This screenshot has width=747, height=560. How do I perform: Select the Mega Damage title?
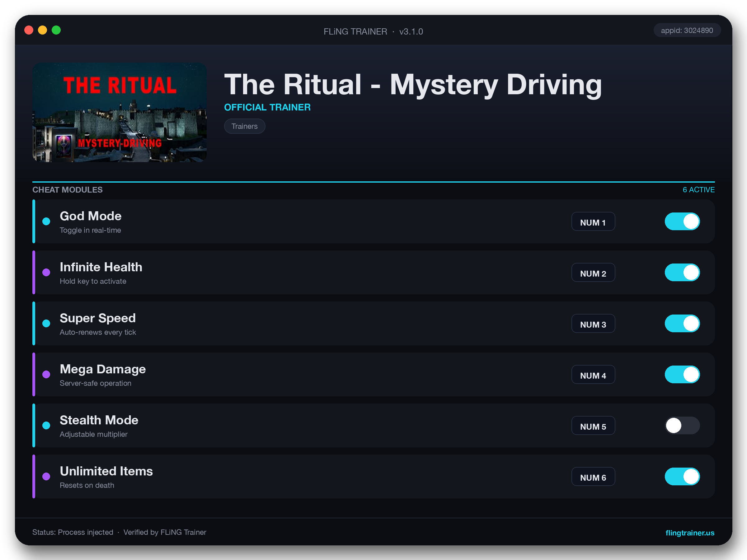tap(103, 369)
